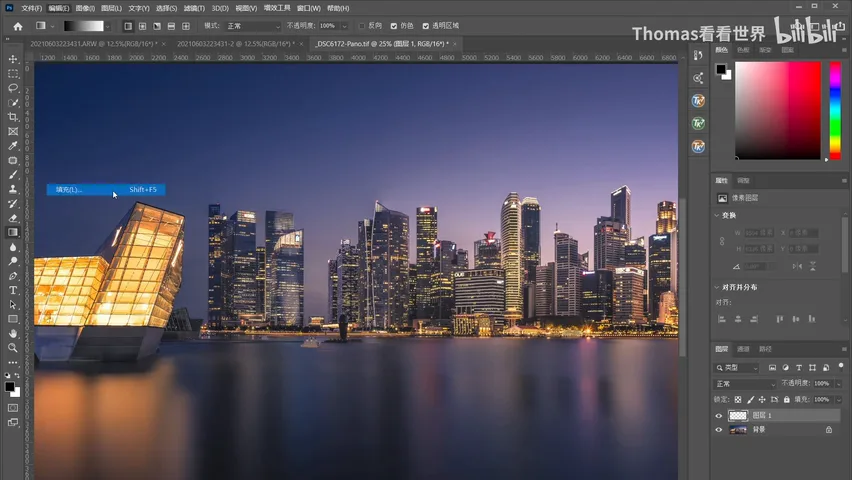The width and height of the screenshot is (852, 480).
Task: Toggle lock image pixels brush icon
Action: click(750, 400)
